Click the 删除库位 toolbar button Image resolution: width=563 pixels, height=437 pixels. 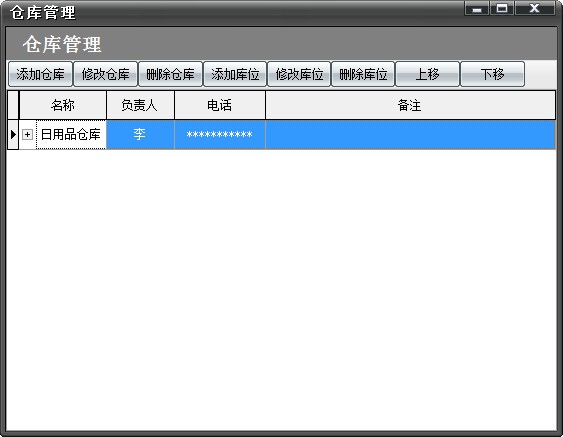tap(363, 74)
